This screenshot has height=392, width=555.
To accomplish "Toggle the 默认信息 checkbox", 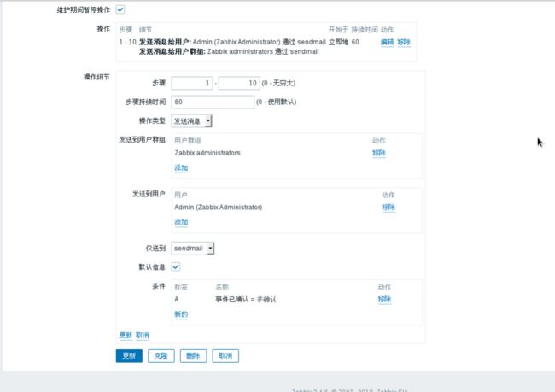I will click(x=176, y=266).
